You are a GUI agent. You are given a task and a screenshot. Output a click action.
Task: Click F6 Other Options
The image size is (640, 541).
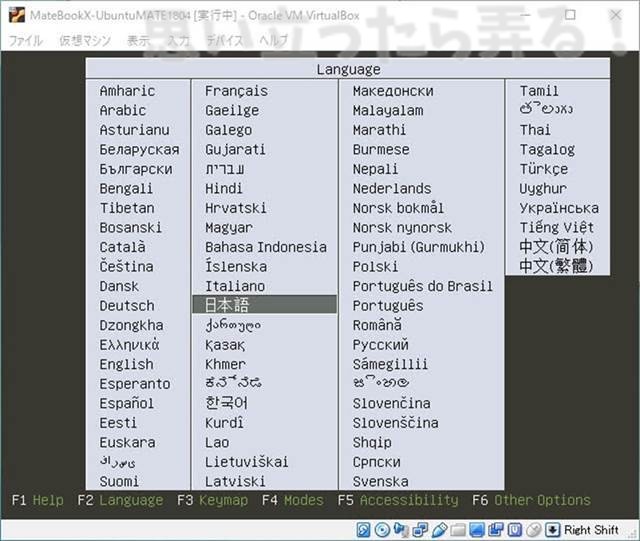[531, 500]
